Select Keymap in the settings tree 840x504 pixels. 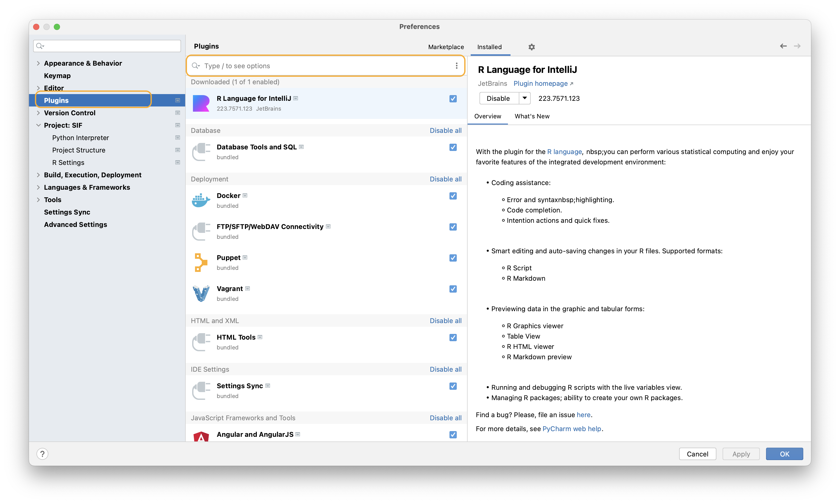pyautogui.click(x=57, y=76)
